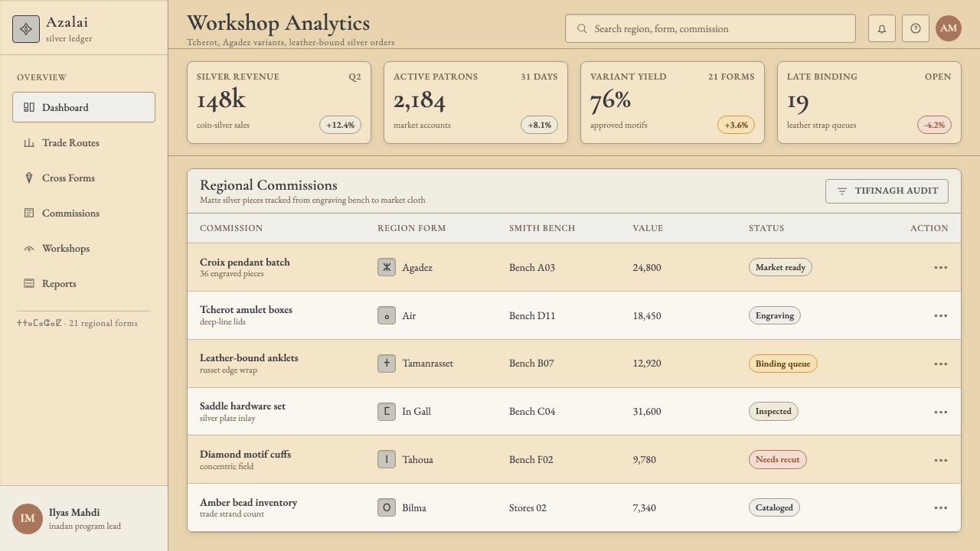Open Ilyas Mahdi user profile card

click(x=83, y=518)
